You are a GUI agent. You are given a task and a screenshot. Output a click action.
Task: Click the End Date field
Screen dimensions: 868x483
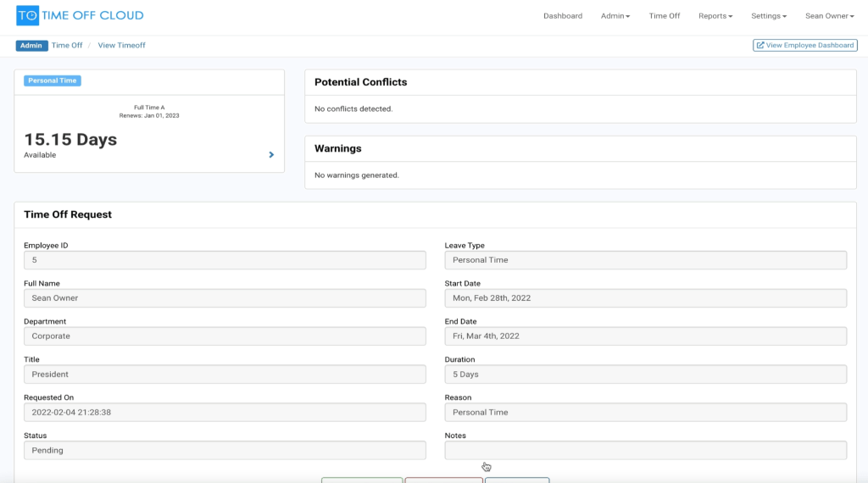[645, 336]
